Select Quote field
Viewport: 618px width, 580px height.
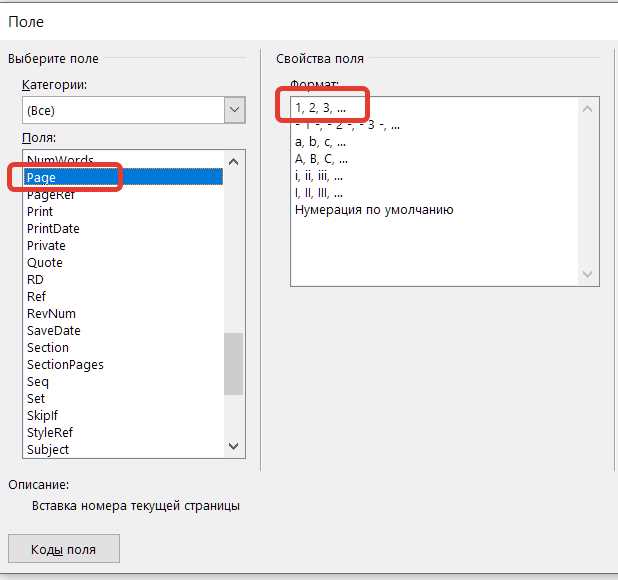[123, 262]
